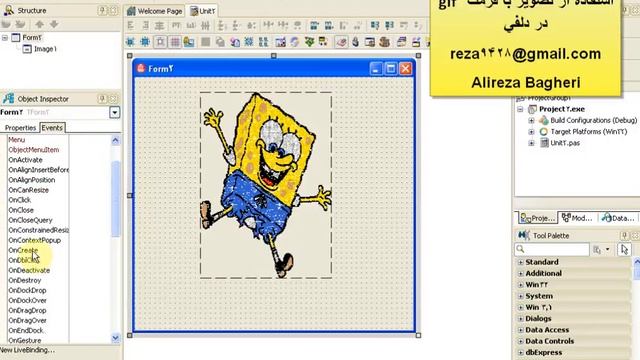Open the Object Inspector component dropdown
The image size is (640, 360).
click(115, 112)
